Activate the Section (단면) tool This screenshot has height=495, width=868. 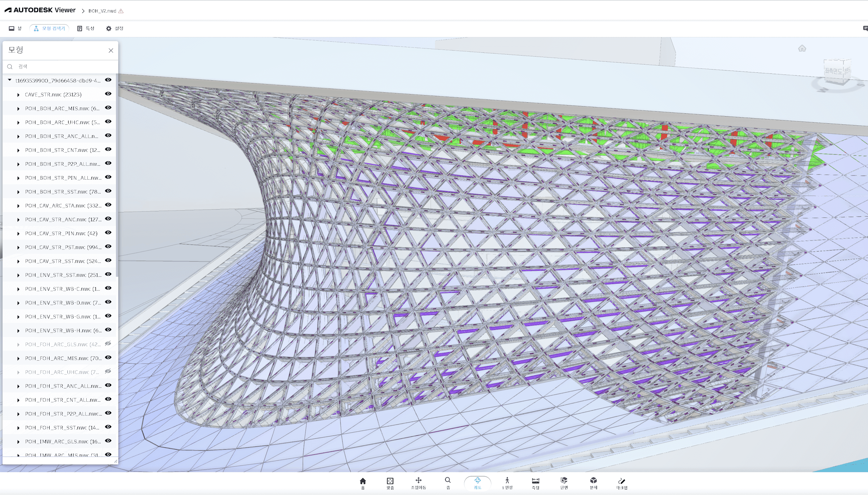tap(564, 483)
